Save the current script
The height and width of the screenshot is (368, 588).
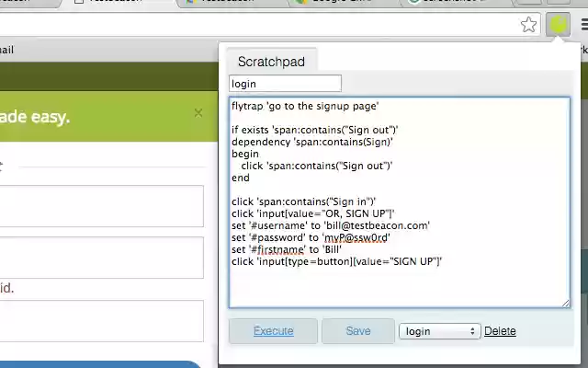(358, 331)
